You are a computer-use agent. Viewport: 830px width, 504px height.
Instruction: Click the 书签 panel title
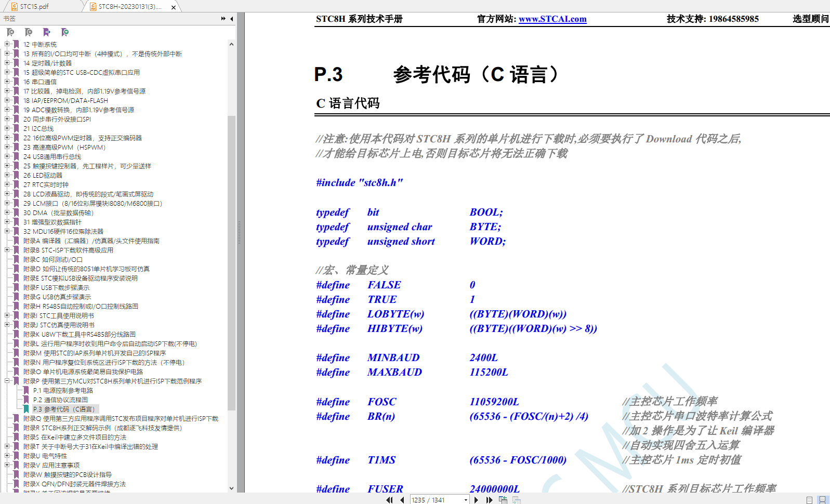click(9, 19)
